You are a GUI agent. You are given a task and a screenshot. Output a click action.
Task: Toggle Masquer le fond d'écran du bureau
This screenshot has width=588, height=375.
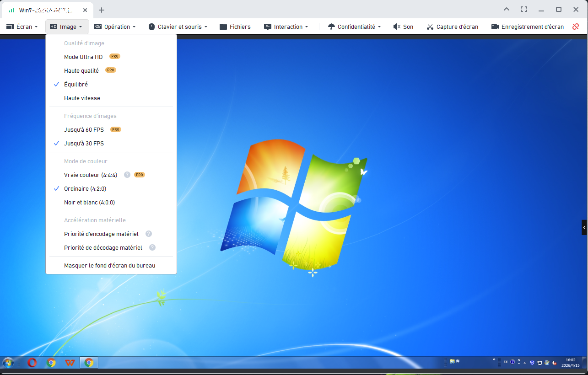click(x=109, y=265)
